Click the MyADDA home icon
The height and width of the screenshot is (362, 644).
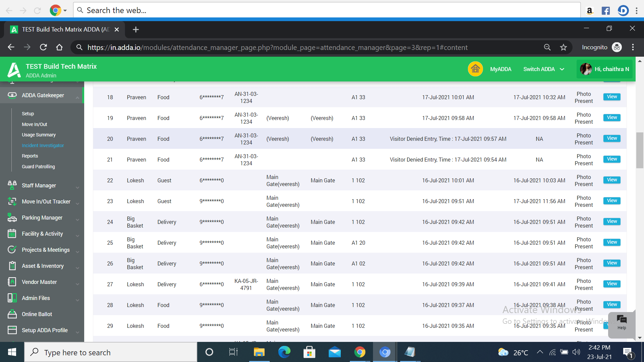pyautogui.click(x=475, y=69)
